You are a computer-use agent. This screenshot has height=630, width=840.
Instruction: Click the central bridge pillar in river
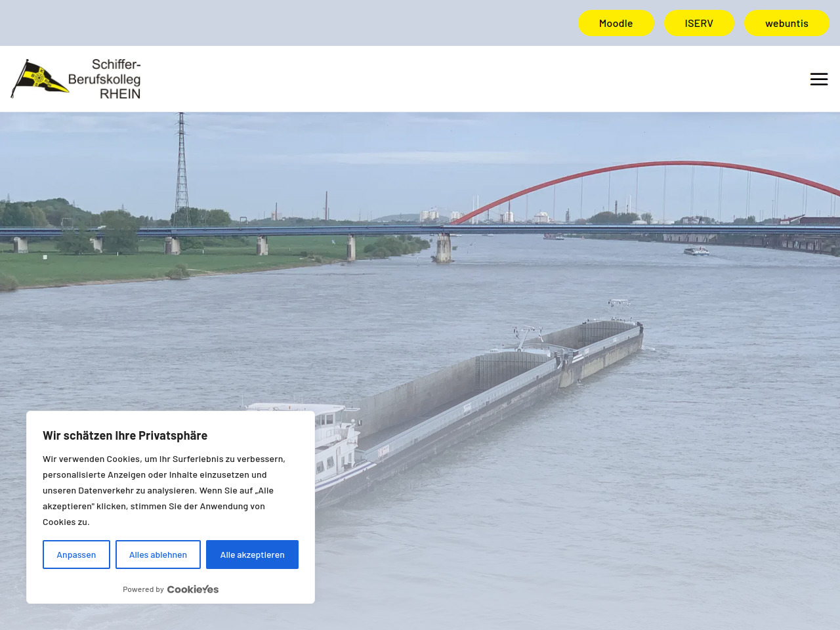[444, 248]
